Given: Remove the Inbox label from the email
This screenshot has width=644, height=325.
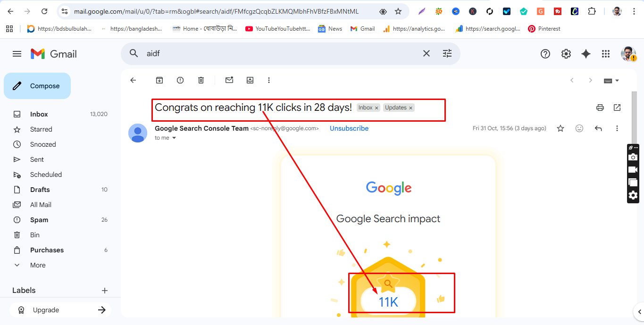Looking at the screenshot, I should (x=376, y=108).
